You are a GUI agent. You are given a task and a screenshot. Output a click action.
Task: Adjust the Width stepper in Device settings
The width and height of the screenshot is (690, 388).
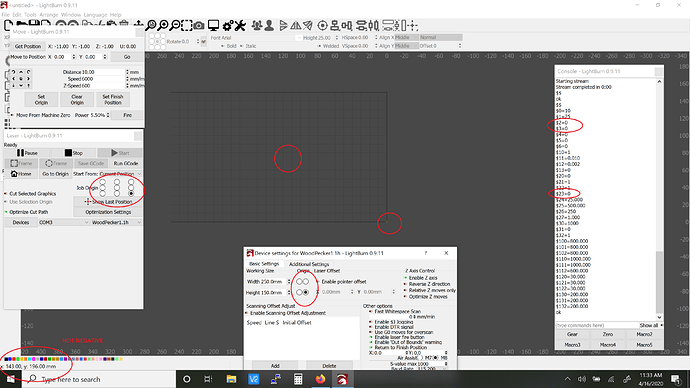(x=289, y=282)
